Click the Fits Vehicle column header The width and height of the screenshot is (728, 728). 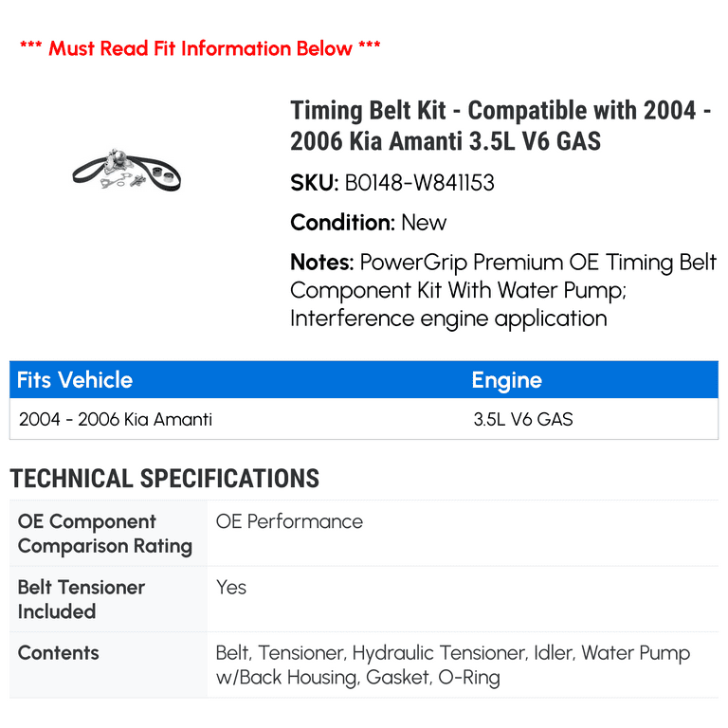point(75,380)
